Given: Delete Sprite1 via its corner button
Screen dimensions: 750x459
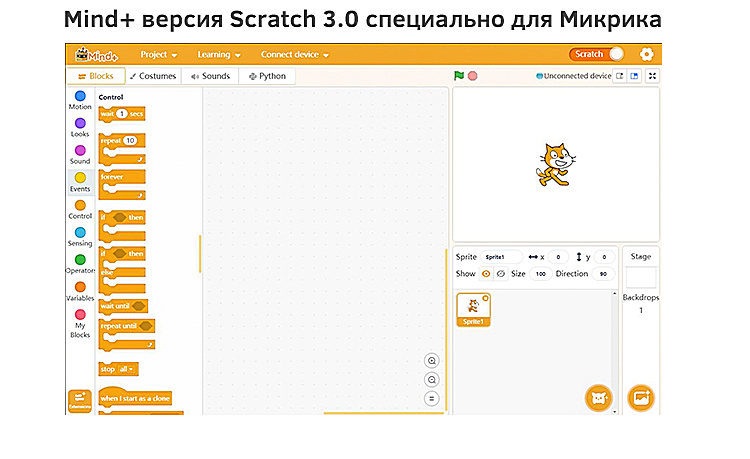Looking at the screenshot, I should pos(485,298).
